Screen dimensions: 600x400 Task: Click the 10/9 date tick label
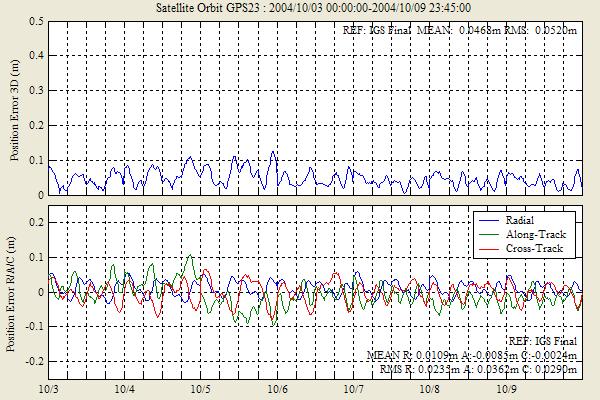[506, 387]
